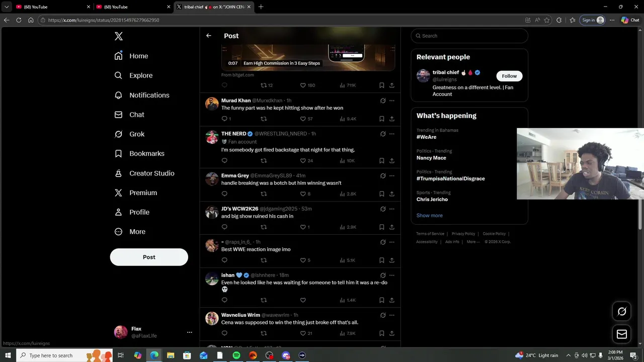This screenshot has width=644, height=362.
Task: Like the @raps_in_6_ reply
Action: click(303, 260)
